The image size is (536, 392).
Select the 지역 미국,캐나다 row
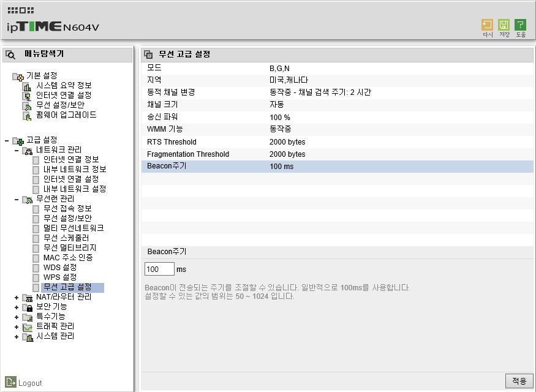[x=337, y=81]
